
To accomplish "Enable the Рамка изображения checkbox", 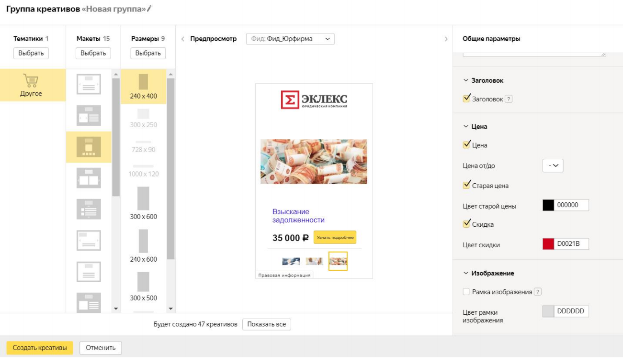I will (x=466, y=292).
